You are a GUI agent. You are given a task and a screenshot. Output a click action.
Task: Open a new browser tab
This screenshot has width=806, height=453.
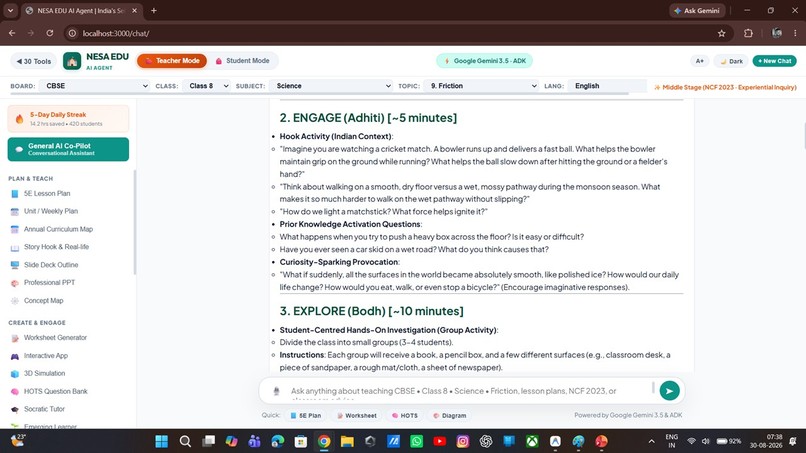(154, 10)
